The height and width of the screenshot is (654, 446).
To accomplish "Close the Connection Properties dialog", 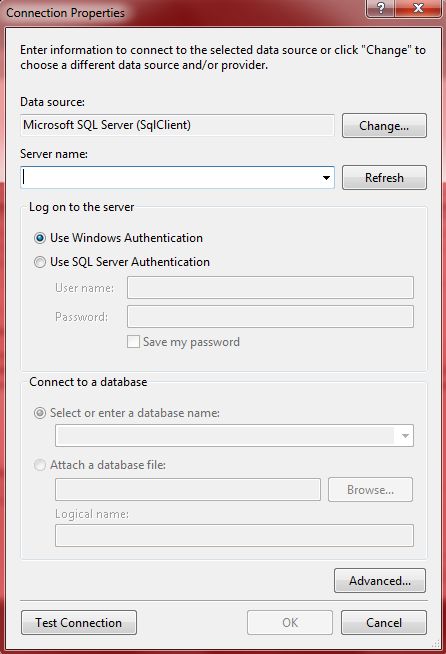I will pyautogui.click(x=418, y=8).
